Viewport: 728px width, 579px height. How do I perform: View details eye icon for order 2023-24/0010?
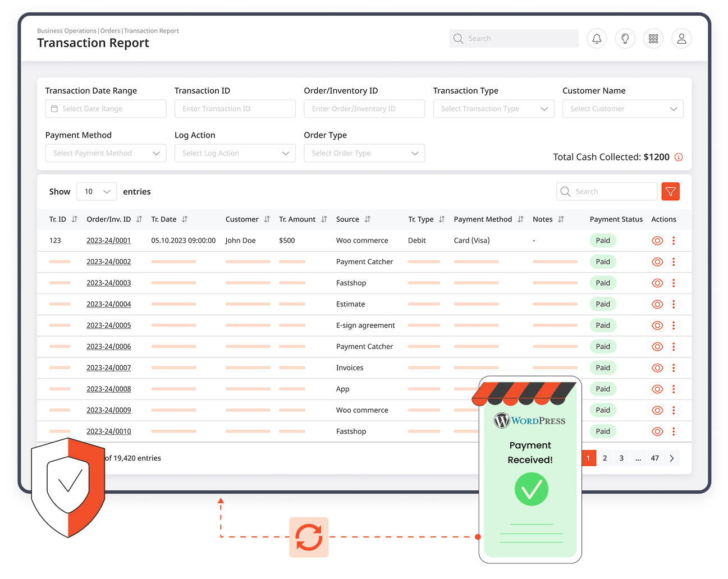657,431
